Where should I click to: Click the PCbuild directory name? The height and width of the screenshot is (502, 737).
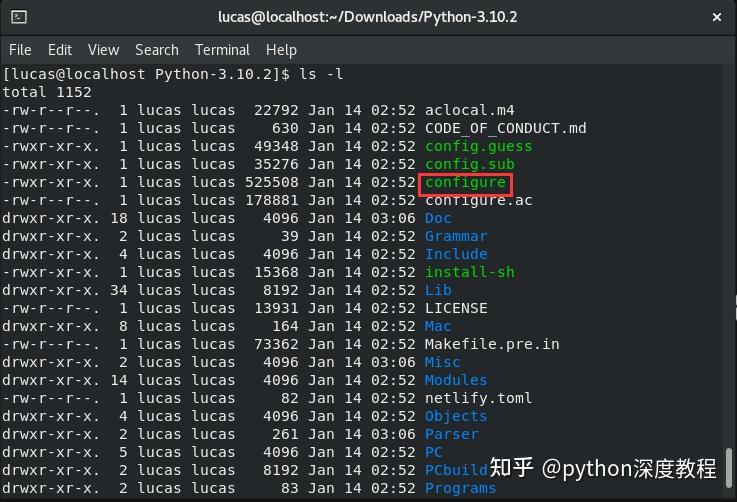[x=456, y=471]
